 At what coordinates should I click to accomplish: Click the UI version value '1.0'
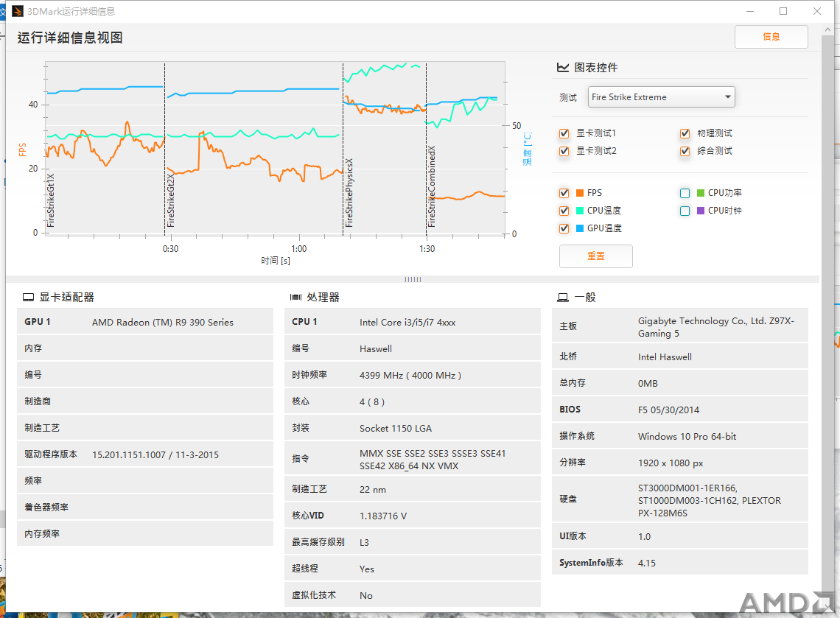click(x=645, y=536)
